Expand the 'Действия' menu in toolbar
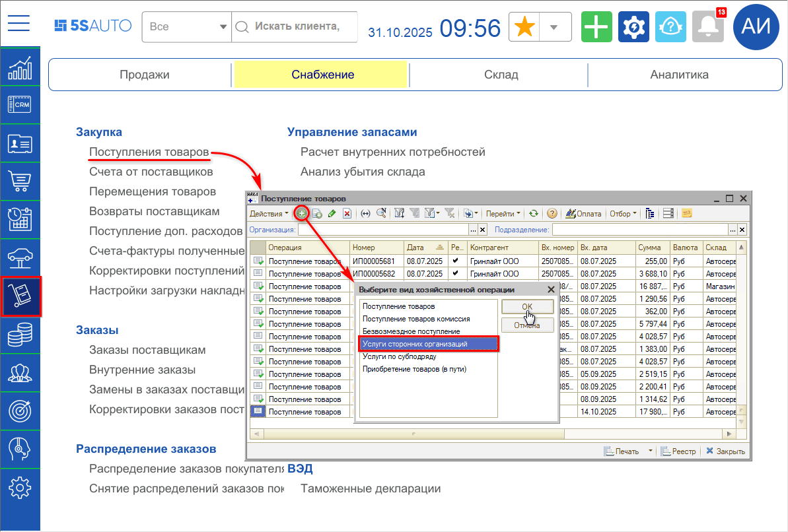The image size is (788, 532). (x=269, y=214)
